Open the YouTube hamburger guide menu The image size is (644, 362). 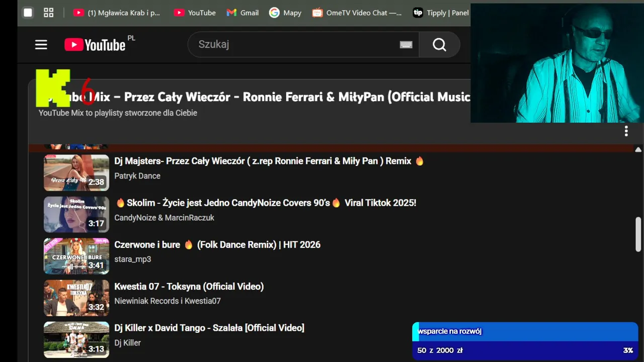[41, 45]
